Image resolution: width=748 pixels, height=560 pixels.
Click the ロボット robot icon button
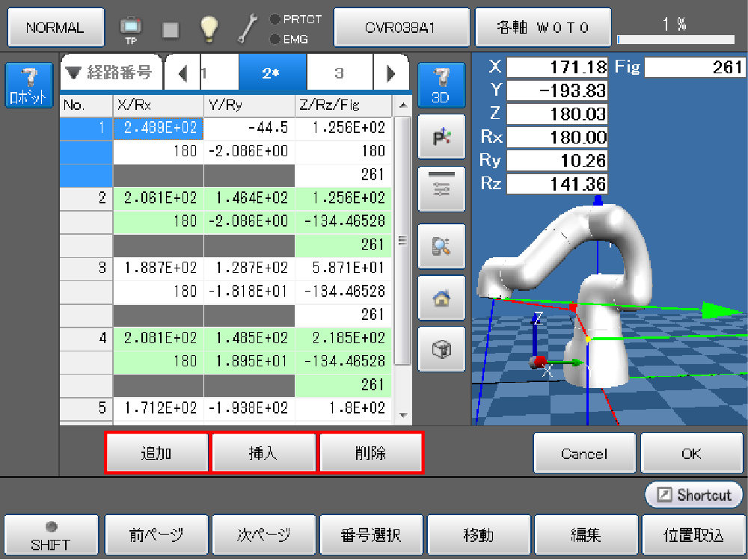pyautogui.click(x=28, y=84)
